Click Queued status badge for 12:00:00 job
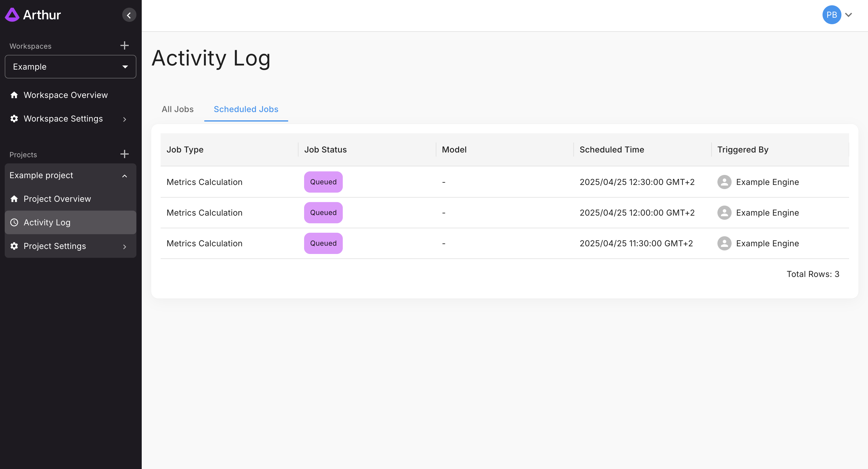This screenshot has width=868, height=469. click(323, 213)
